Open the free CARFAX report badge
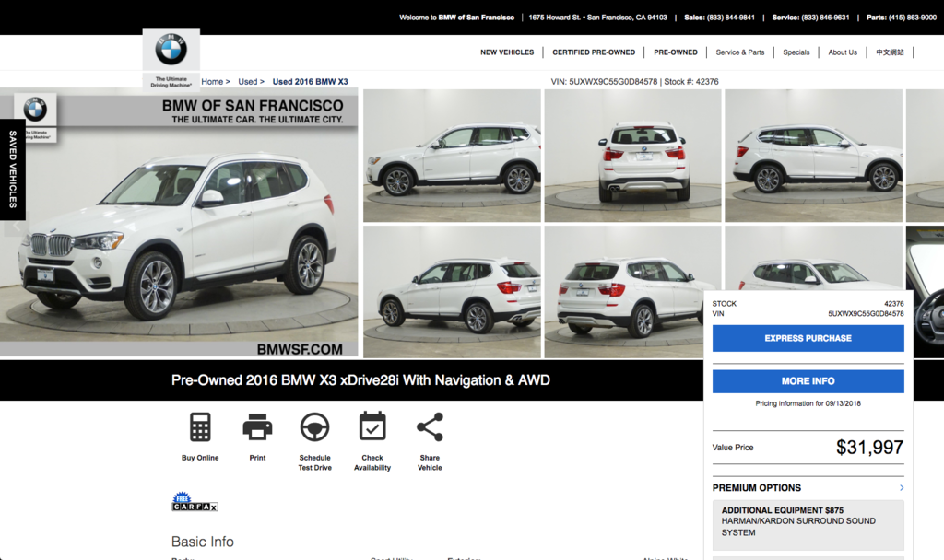The height and width of the screenshot is (560, 944). click(195, 502)
